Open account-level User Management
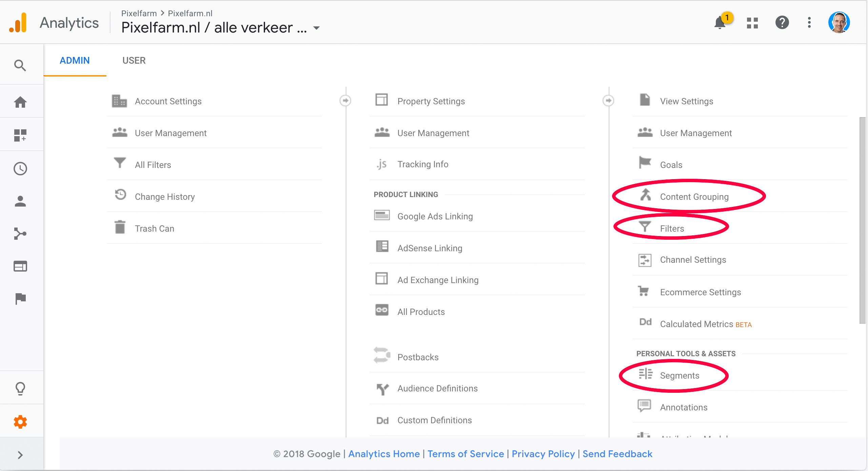 (x=214, y=133)
